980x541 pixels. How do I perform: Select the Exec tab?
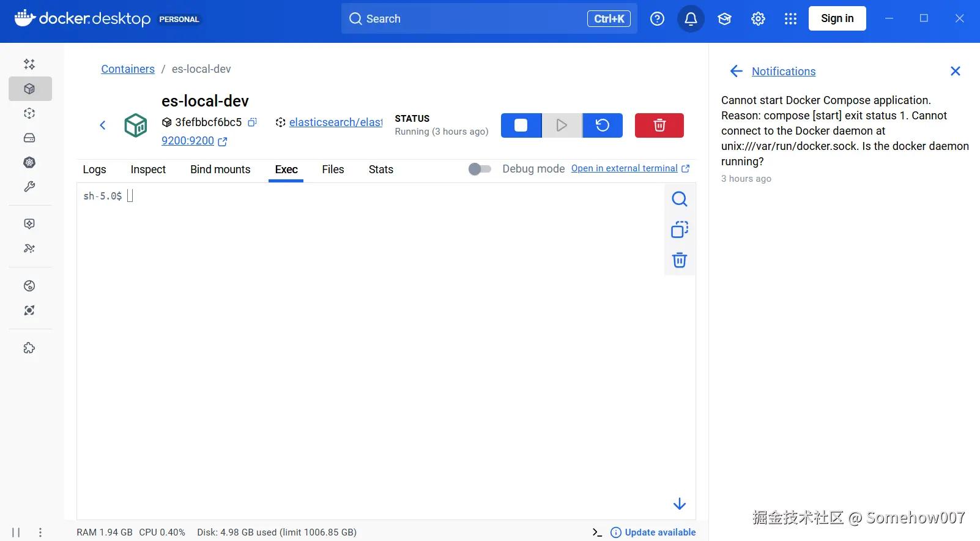(286, 170)
